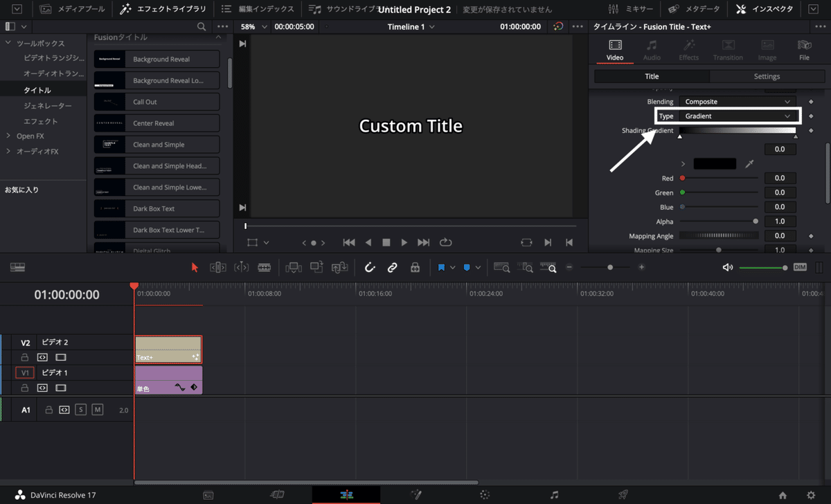
Task: Open the Audio inspector tab
Action: (652, 51)
